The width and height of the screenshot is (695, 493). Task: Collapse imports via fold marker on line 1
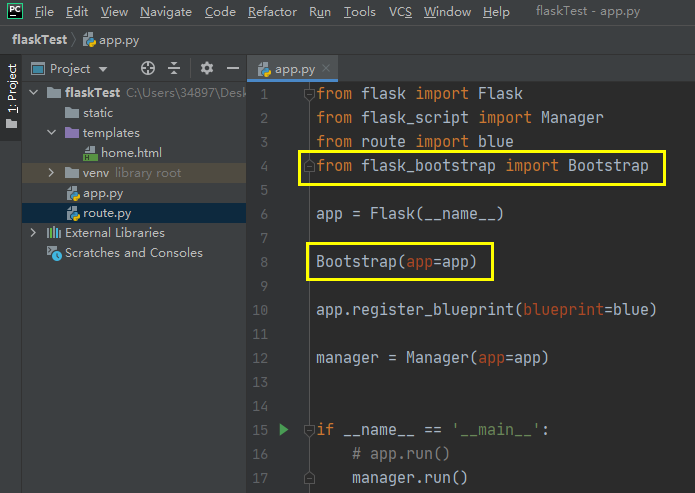click(x=309, y=94)
